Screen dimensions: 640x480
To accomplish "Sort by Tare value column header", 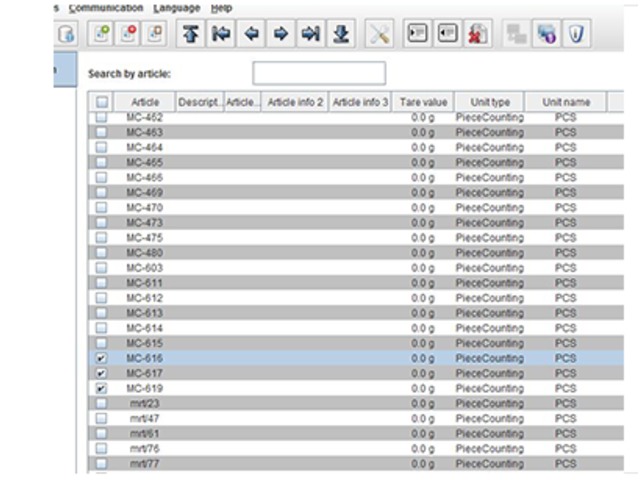I will pos(423,102).
